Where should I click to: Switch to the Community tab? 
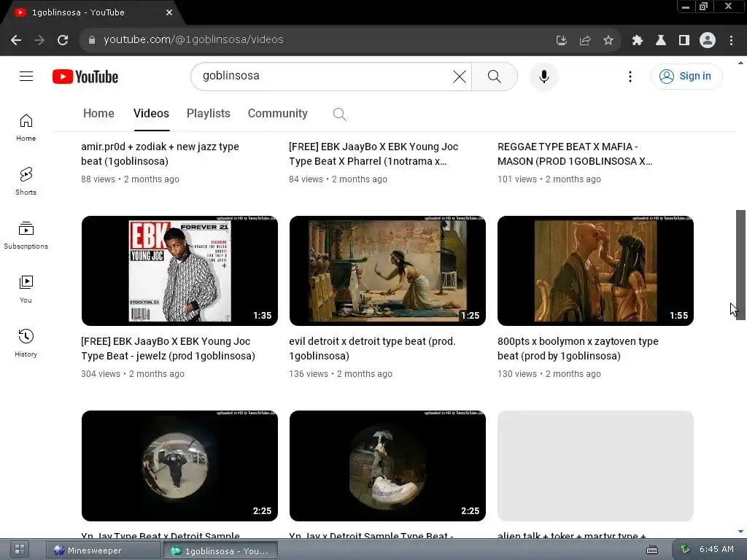pyautogui.click(x=277, y=113)
